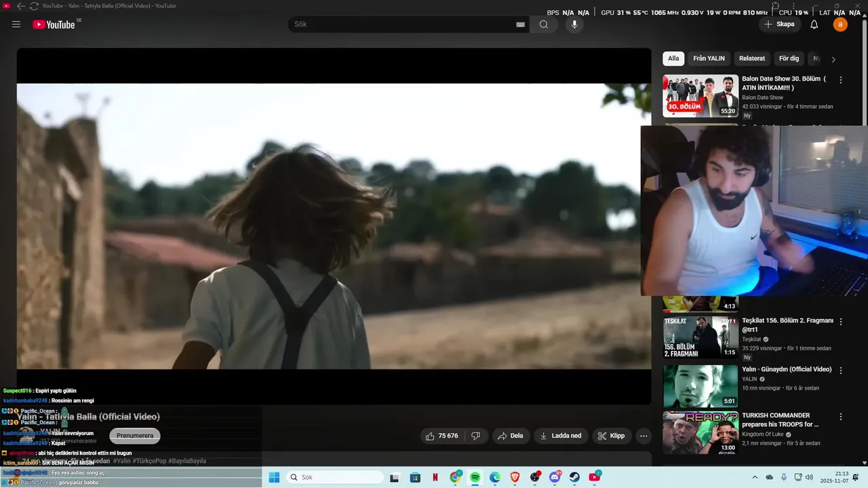The image size is (868, 488).
Task: Open Google Chrome from taskbar
Action: tap(455, 478)
